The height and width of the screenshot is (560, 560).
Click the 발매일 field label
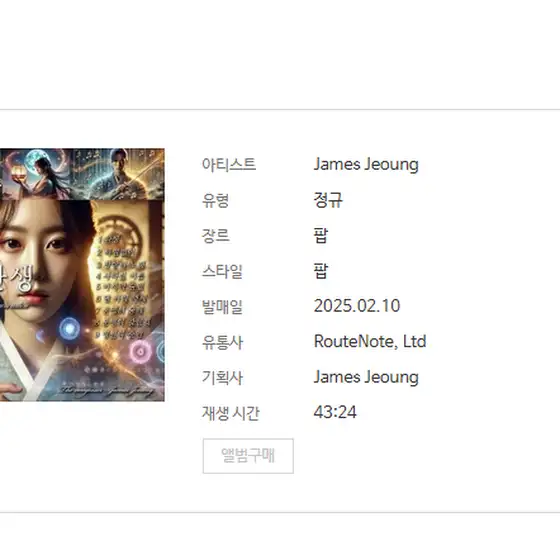222,306
